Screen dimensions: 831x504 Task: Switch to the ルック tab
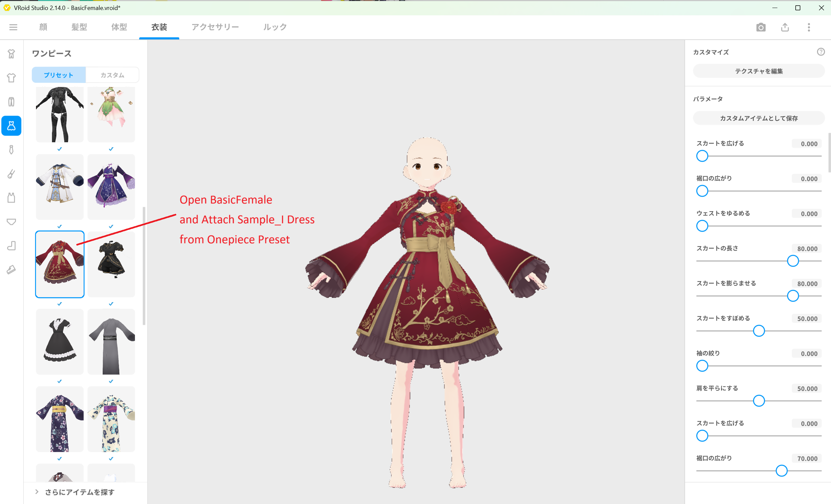coord(275,27)
